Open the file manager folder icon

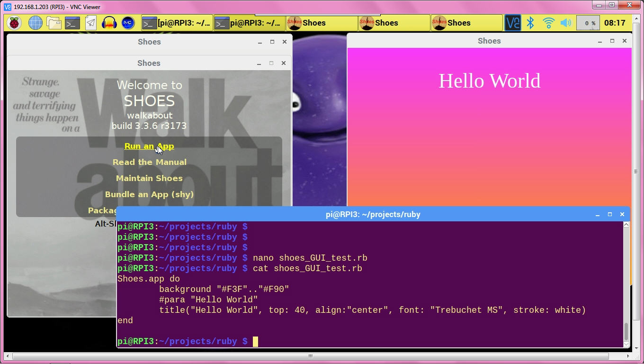pyautogui.click(x=54, y=23)
